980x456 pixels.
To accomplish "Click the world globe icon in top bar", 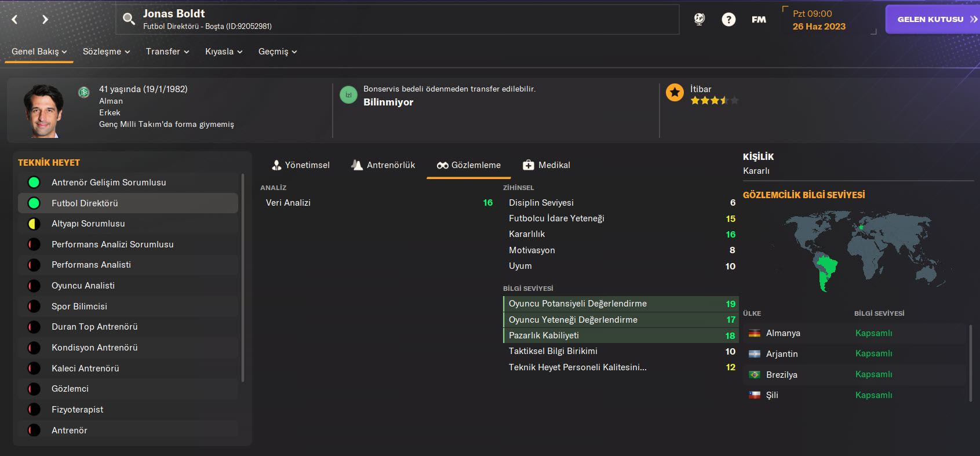I will [700, 19].
